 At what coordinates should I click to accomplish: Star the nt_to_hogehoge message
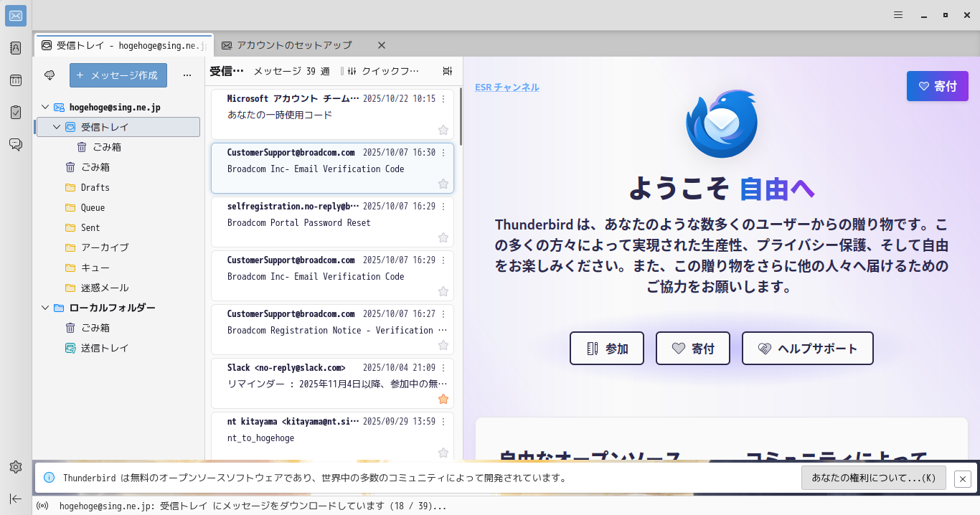coord(443,453)
